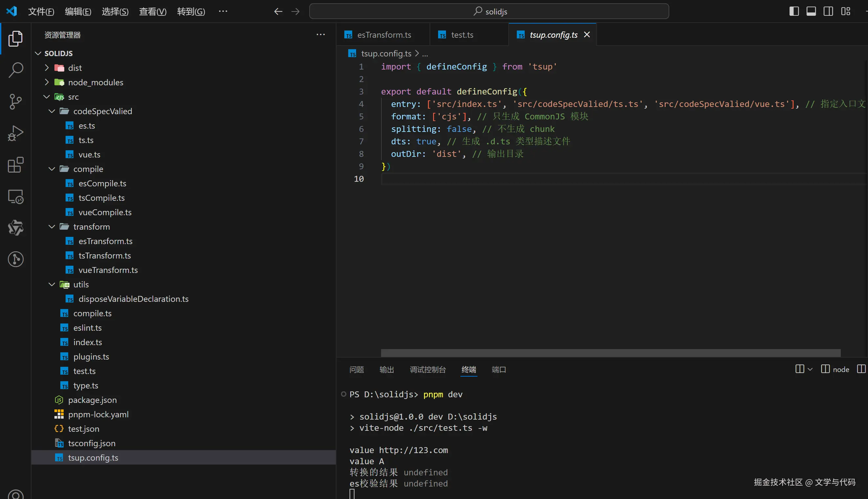868x499 pixels.
Task: Open the Run and Debug view
Action: click(x=15, y=133)
